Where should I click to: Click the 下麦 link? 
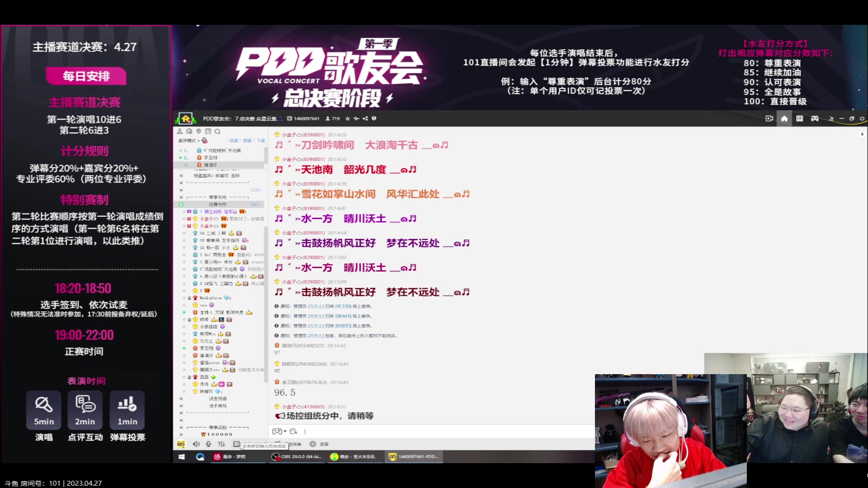click(261, 141)
